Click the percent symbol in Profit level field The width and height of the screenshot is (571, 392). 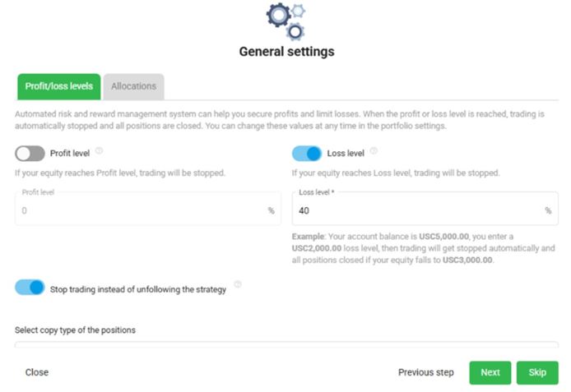tap(271, 211)
